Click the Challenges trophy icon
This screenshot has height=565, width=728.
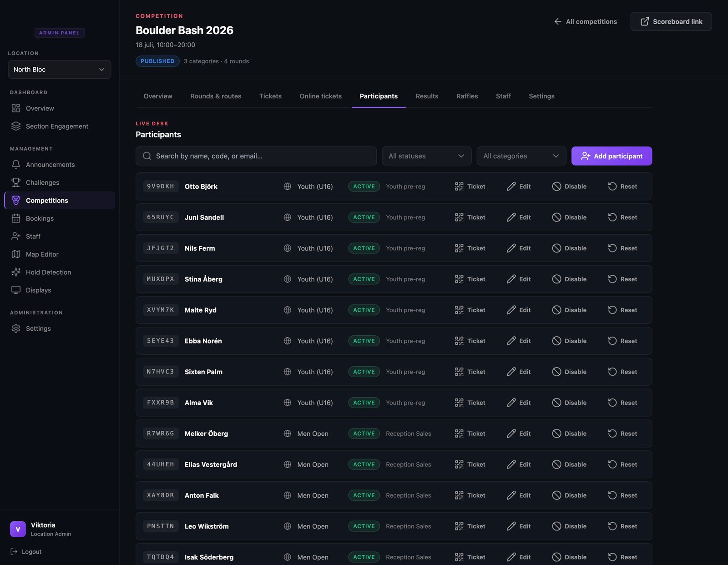pyautogui.click(x=16, y=182)
